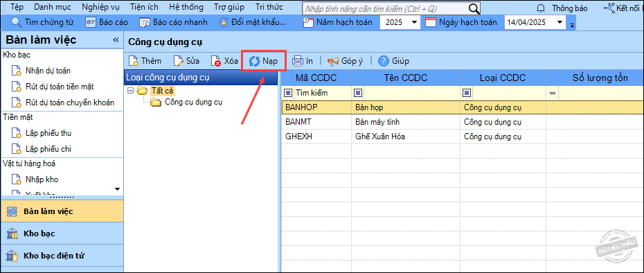Open the Danh mục menu
This screenshot has width=644, height=273.
pos(52,8)
